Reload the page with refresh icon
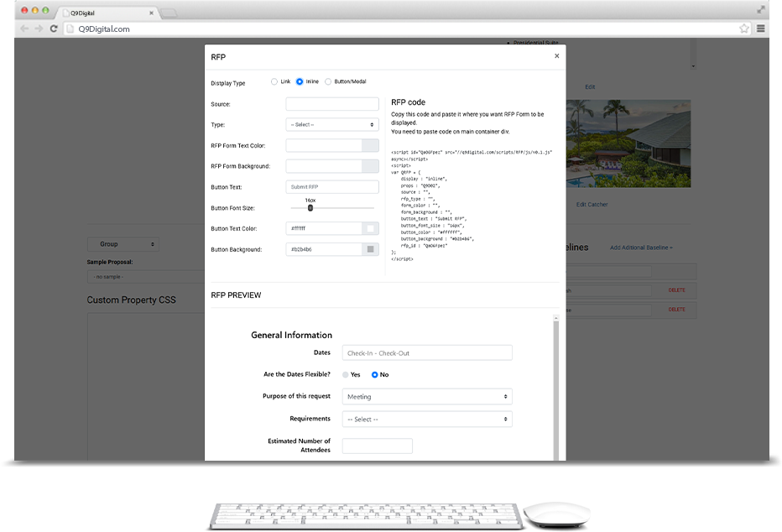Viewport: 782px width, 532px height. pyautogui.click(x=54, y=29)
